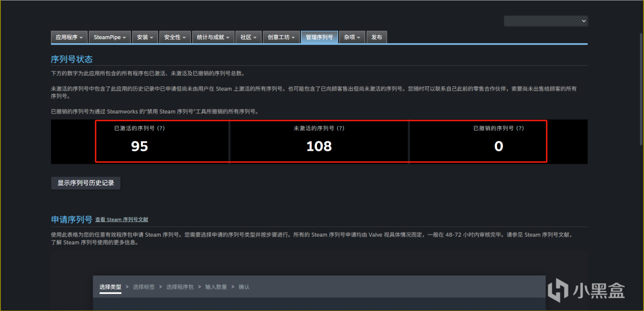Click the unactivated keys count 108
The height and width of the screenshot is (311, 644).
pos(319,146)
